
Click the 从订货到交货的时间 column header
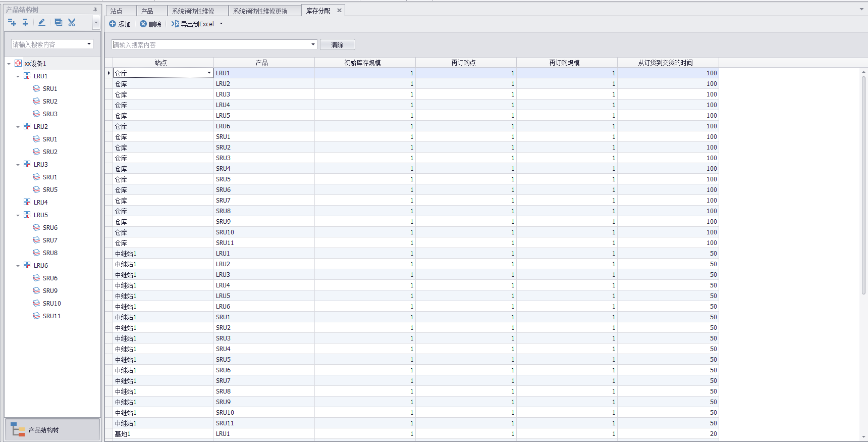(x=665, y=63)
